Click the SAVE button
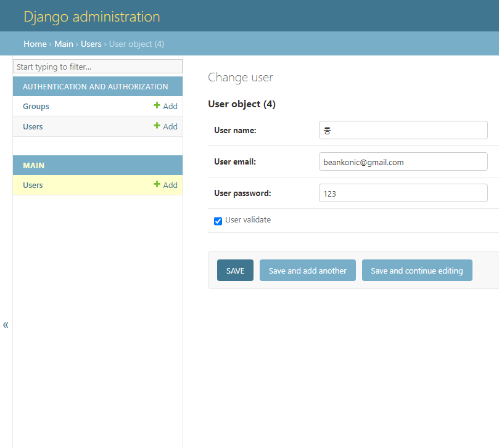The width and height of the screenshot is (499, 448). tap(235, 271)
